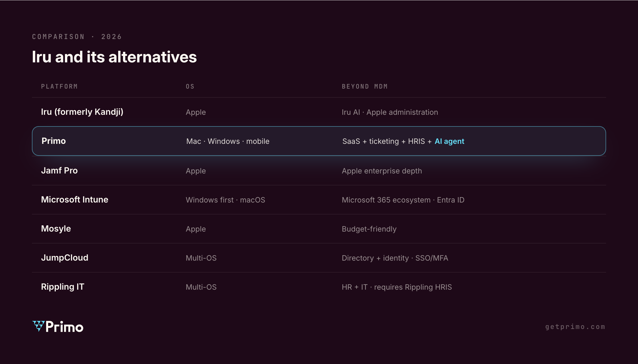Select the 'Rippling IT' platform name

63,287
